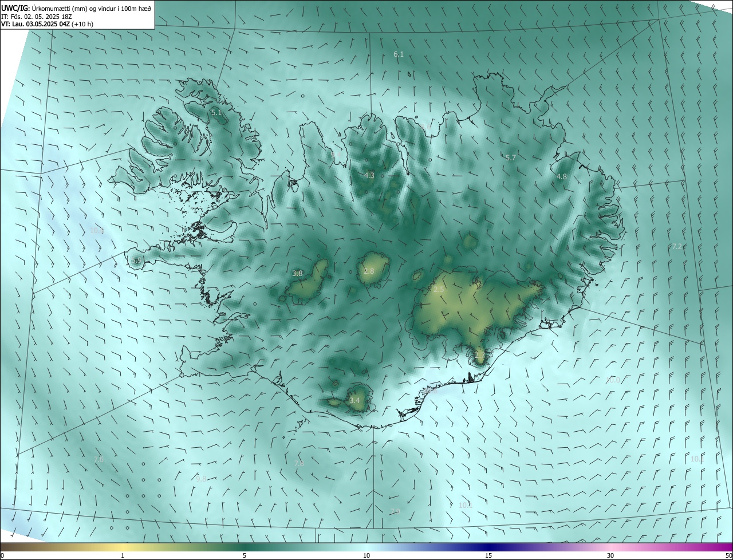733x560 pixels.
Task: Click the 9.8 value in the southwest sea
Action: click(201, 479)
